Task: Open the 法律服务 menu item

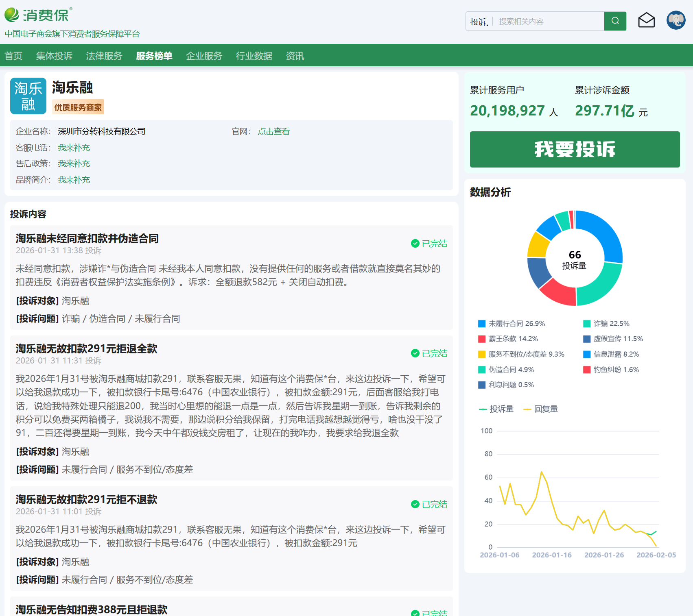Action: click(x=104, y=56)
